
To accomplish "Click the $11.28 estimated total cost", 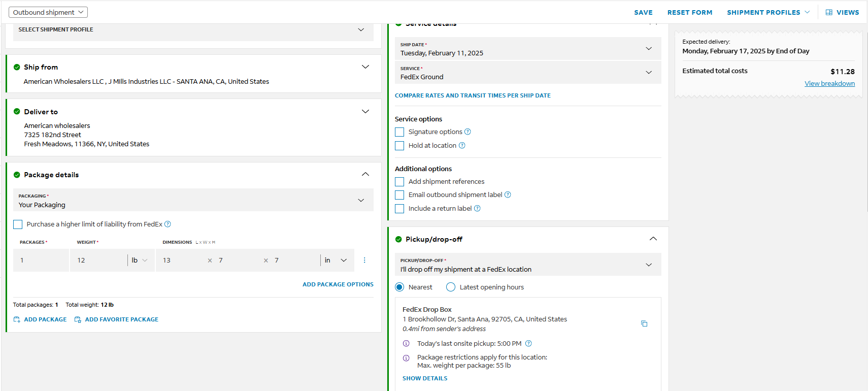I will 843,72.
